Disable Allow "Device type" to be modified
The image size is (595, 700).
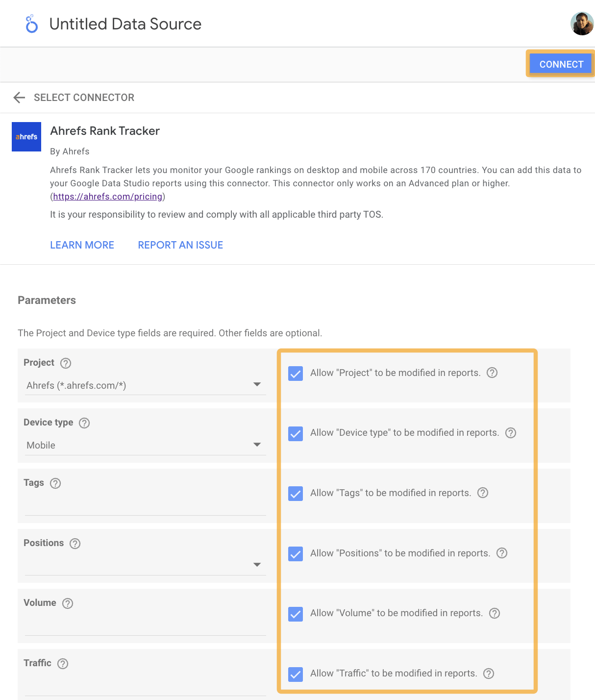click(295, 434)
